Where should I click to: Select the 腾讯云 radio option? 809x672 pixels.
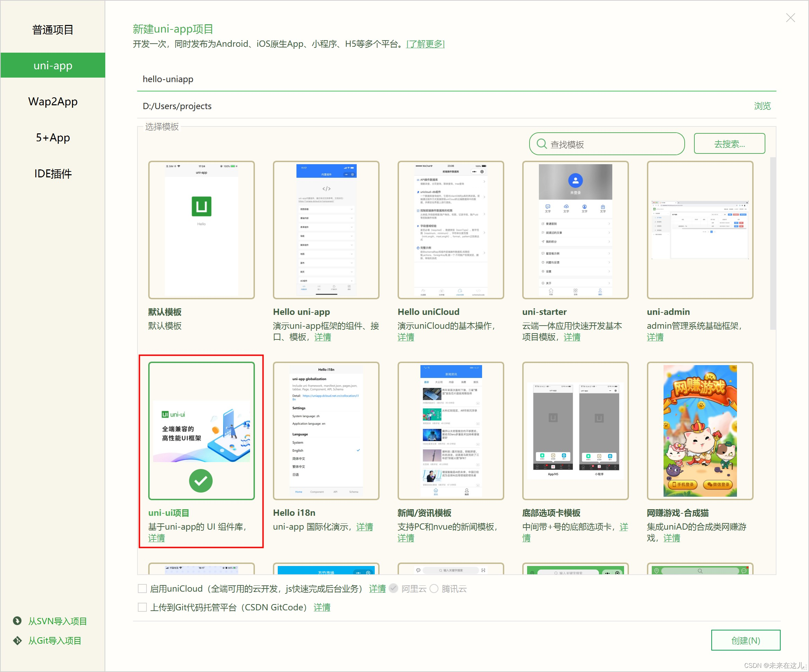434,589
